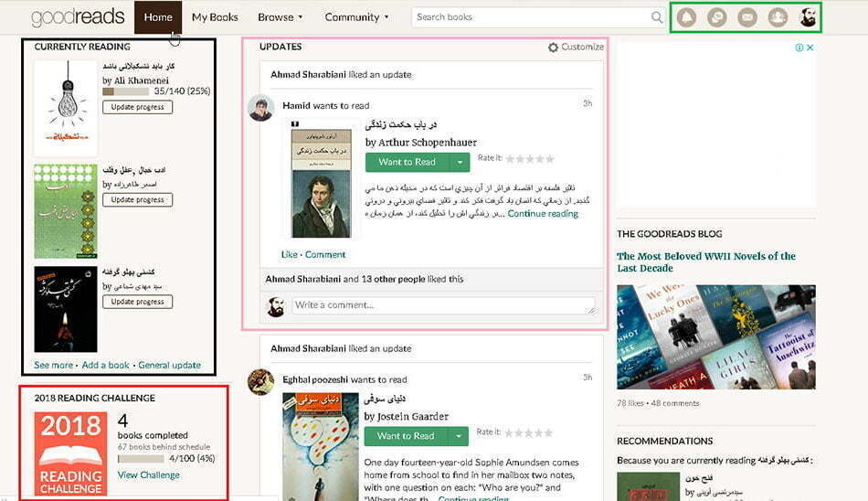Click in the Search books field
Viewport: 868px width, 501px height.
click(532, 17)
